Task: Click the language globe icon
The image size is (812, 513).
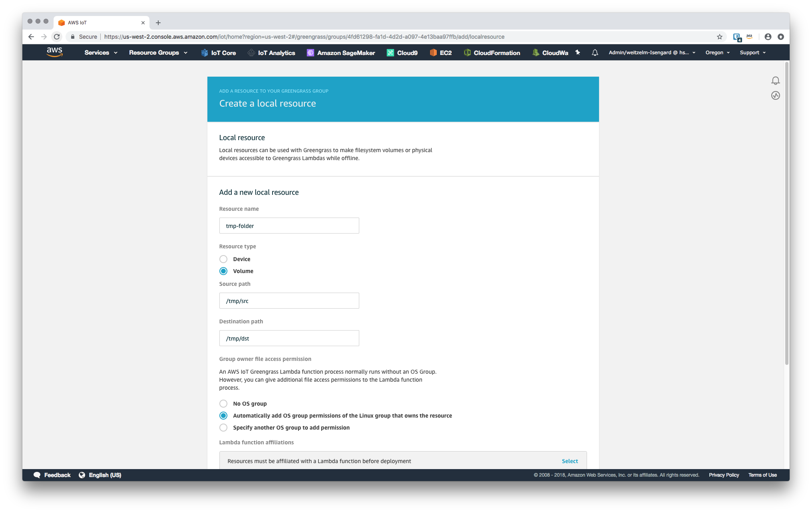Action: (82, 475)
